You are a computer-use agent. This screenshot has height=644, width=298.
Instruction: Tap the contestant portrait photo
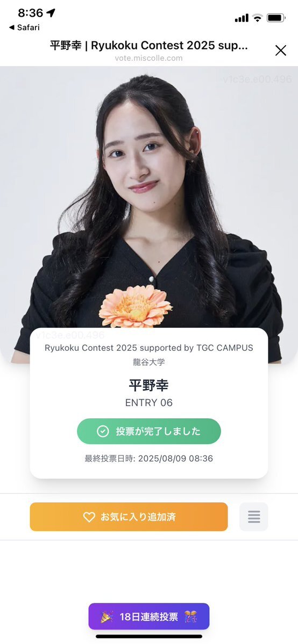149,197
